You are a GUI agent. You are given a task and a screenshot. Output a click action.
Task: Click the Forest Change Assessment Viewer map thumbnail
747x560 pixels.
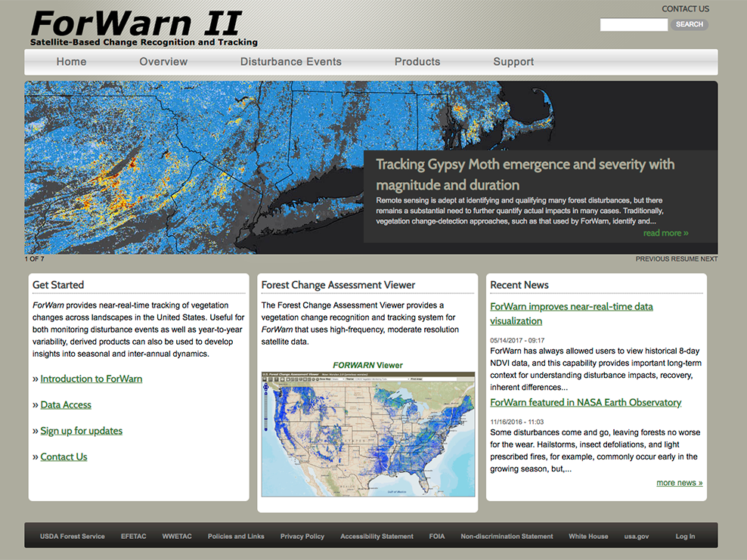point(367,437)
